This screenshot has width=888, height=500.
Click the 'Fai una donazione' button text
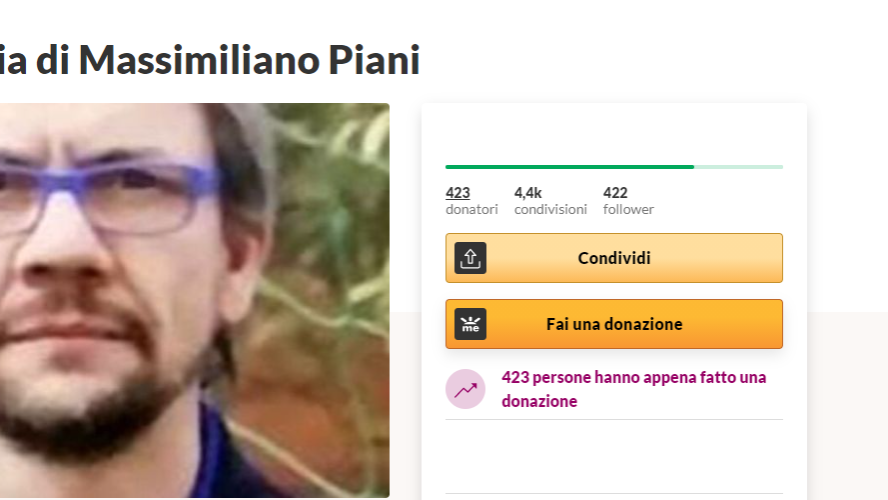click(614, 324)
